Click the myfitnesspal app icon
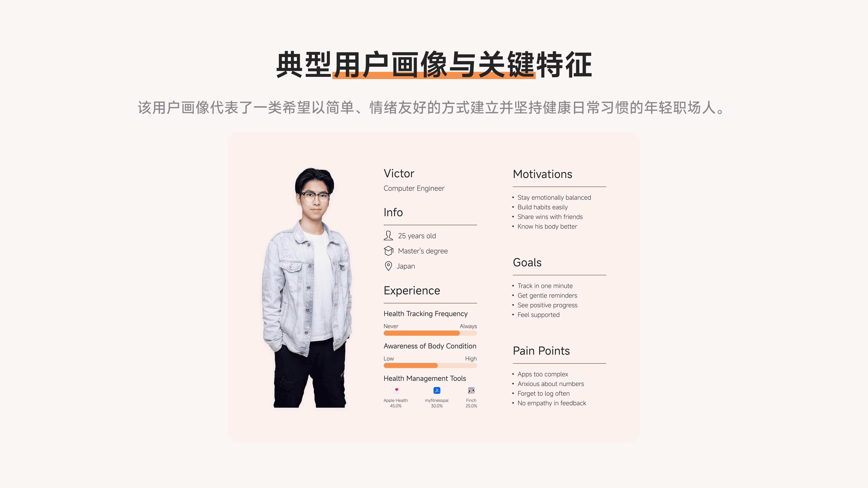The image size is (868, 488). [437, 390]
